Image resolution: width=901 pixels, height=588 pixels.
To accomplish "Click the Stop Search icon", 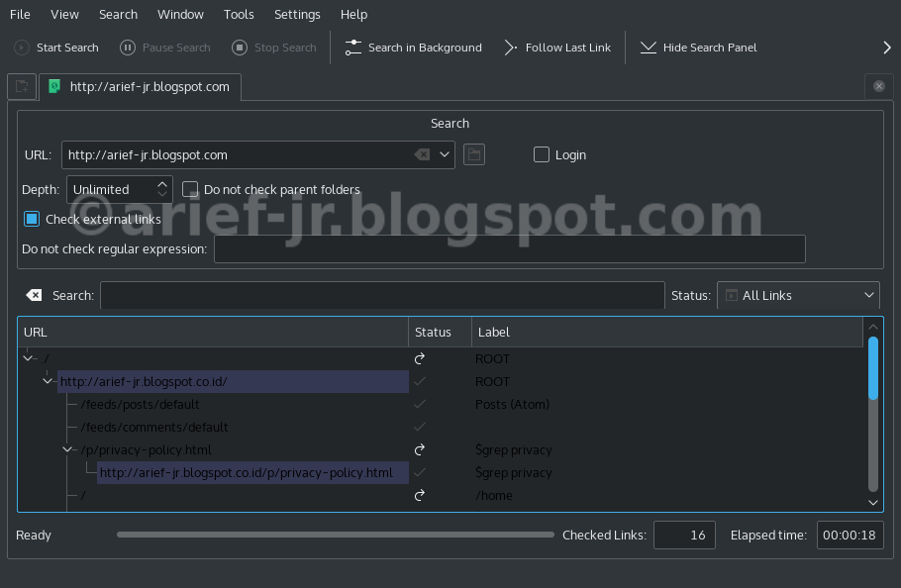I will pos(240,48).
